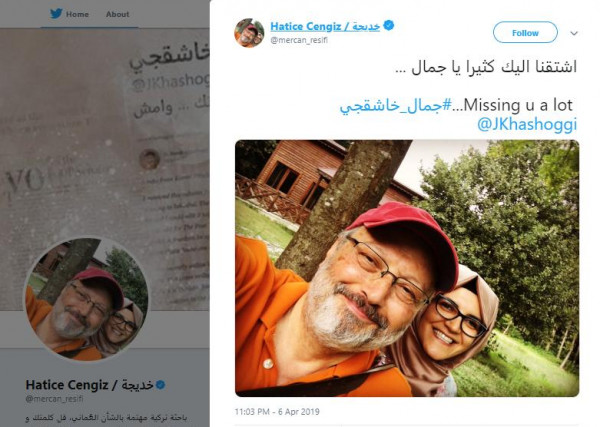Click the profile name Hatice Cengiz on the left
This screenshot has height=427, width=600.
(x=90, y=385)
